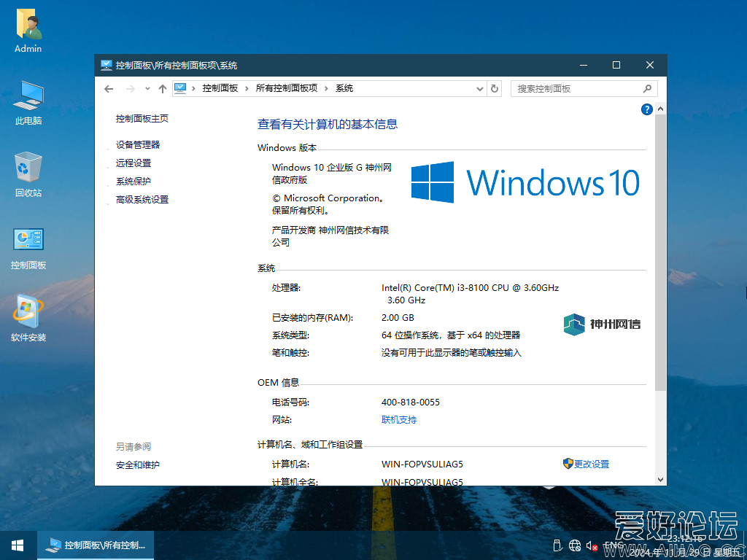The height and width of the screenshot is (560, 747).
Task: Click the text Windows 10 企业版 G 神州网
Action: click(x=332, y=168)
